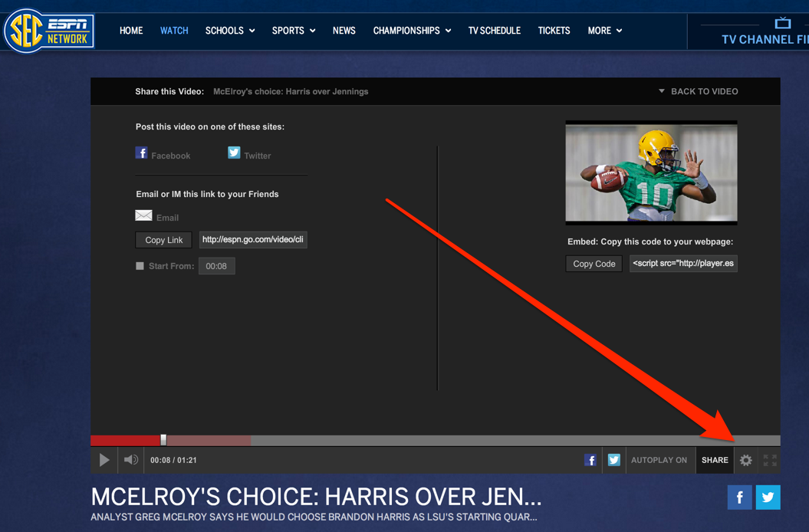809x532 pixels.
Task: Click the video link URL field
Action: pyautogui.click(x=253, y=239)
